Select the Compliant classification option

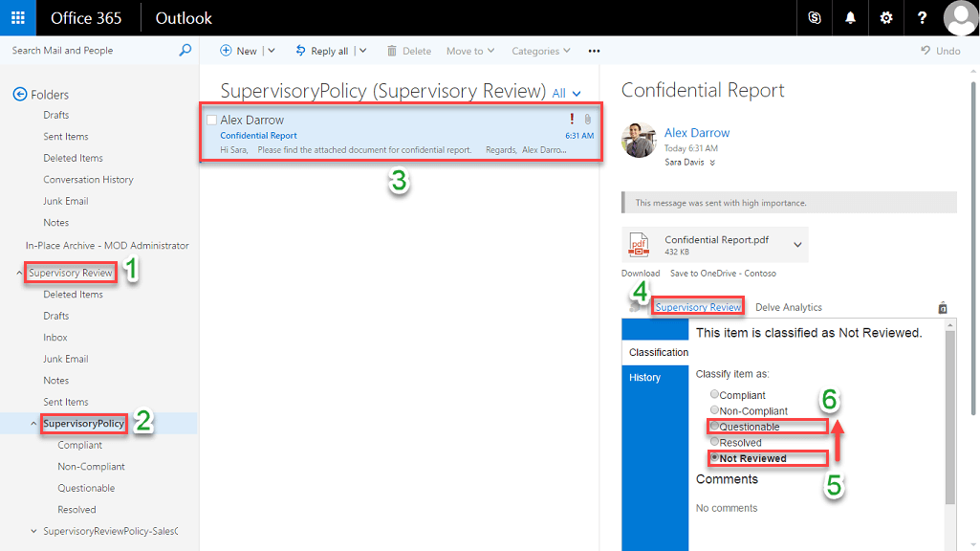714,395
